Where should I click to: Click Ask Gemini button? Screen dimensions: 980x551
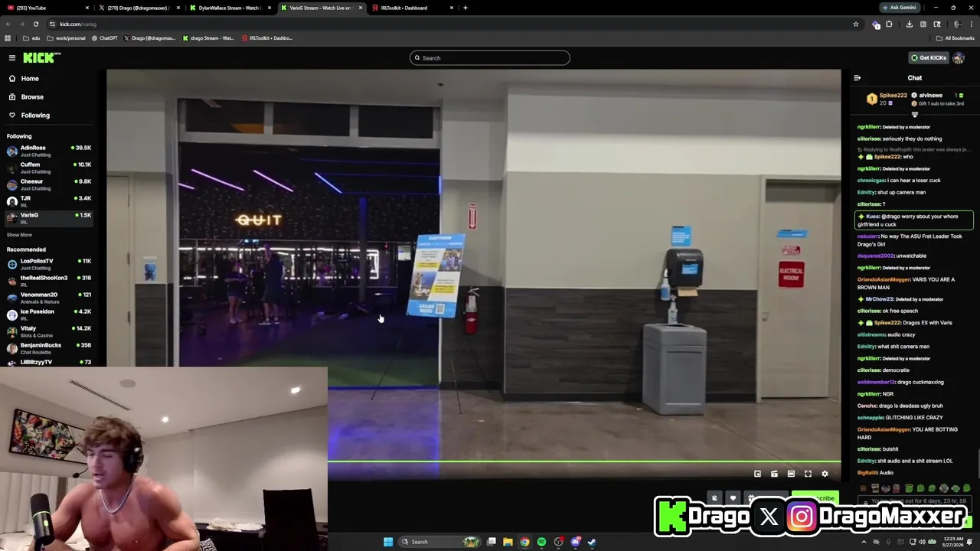pyautogui.click(x=899, y=8)
